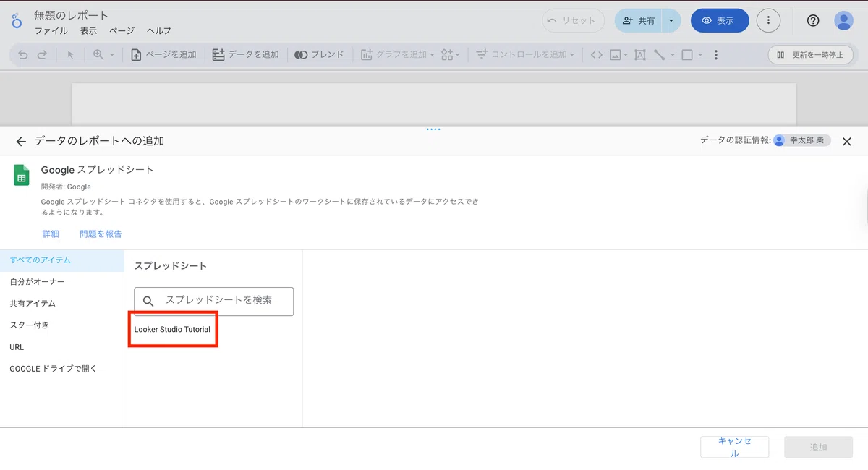Click the undo arrow in toolbar
This screenshot has width=868, height=470.
pos(23,55)
